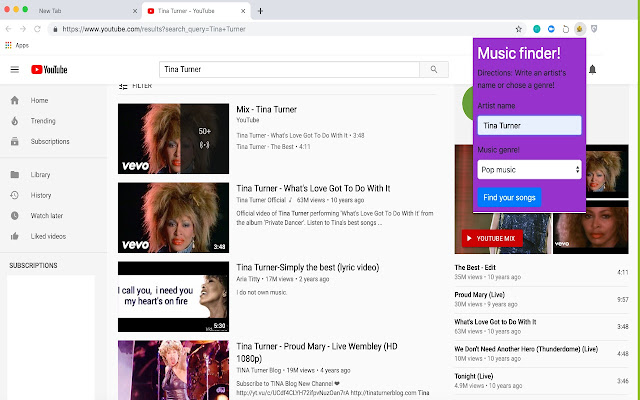Click the Trending flame icon

[x=15, y=121]
